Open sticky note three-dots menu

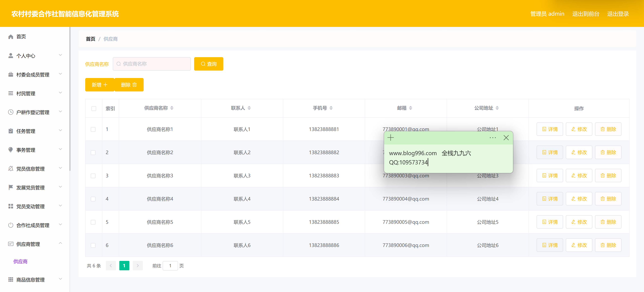[x=492, y=138]
